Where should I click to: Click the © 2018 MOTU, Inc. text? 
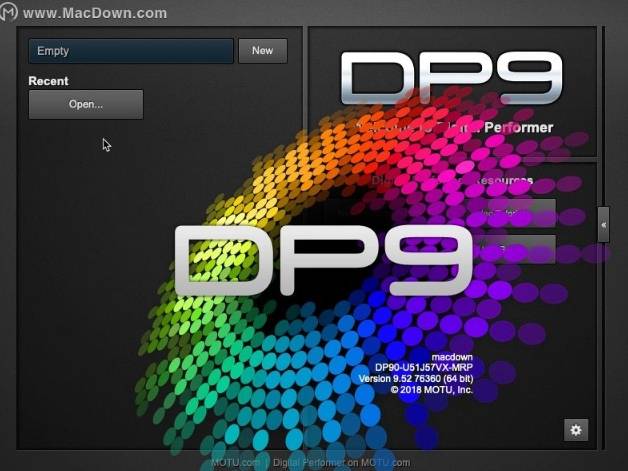click(x=432, y=389)
